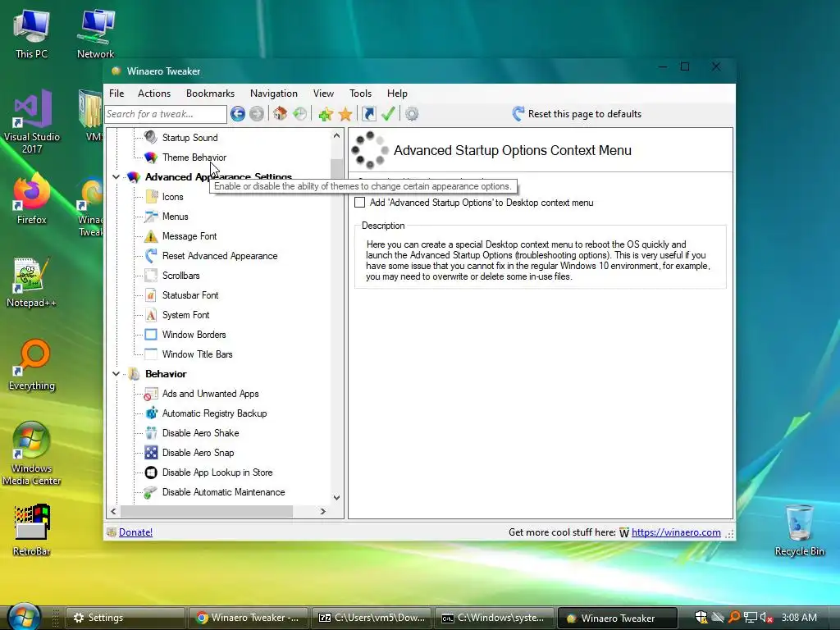Select the RetroBar desktop icon
840x630 pixels.
tap(32, 530)
